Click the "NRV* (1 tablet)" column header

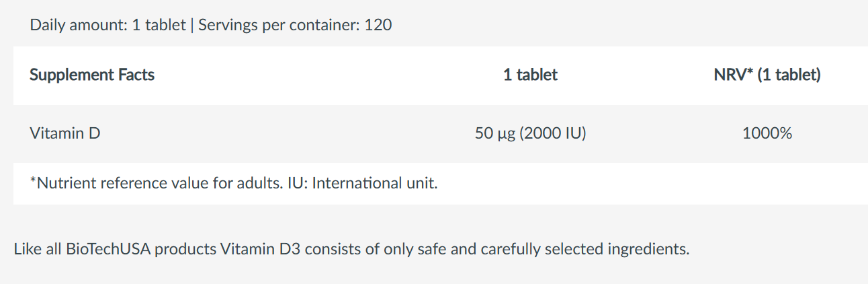click(x=767, y=75)
